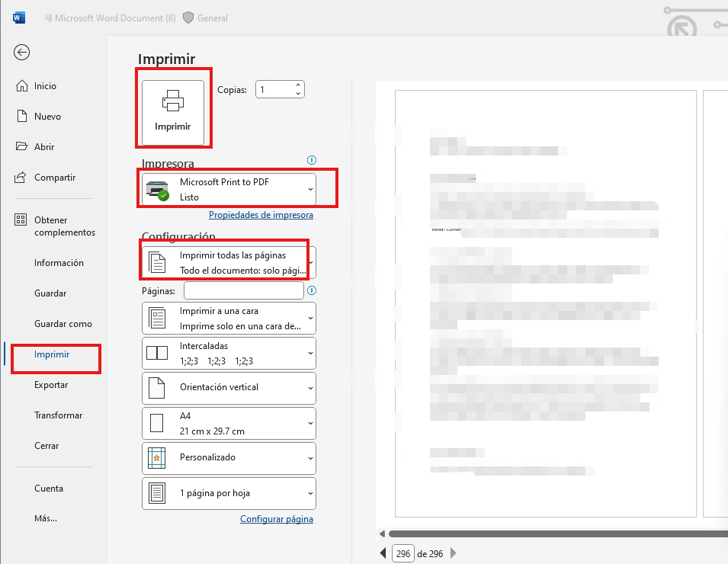Click the Nuevo blank page icon
The width and height of the screenshot is (728, 564).
click(x=22, y=116)
